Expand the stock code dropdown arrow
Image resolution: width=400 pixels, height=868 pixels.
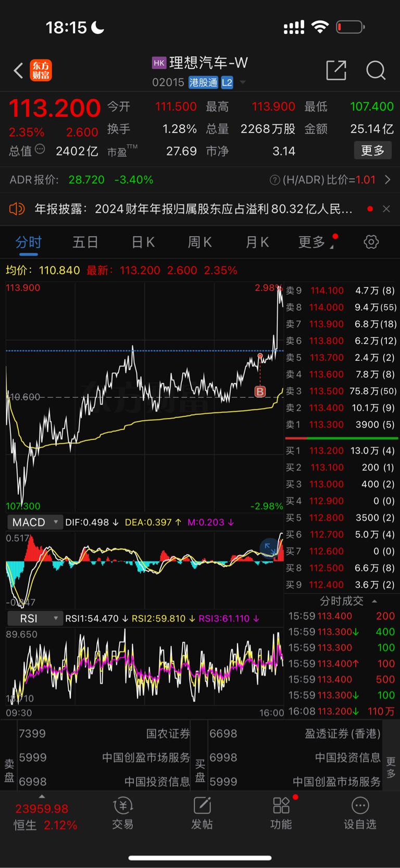[x=242, y=82]
